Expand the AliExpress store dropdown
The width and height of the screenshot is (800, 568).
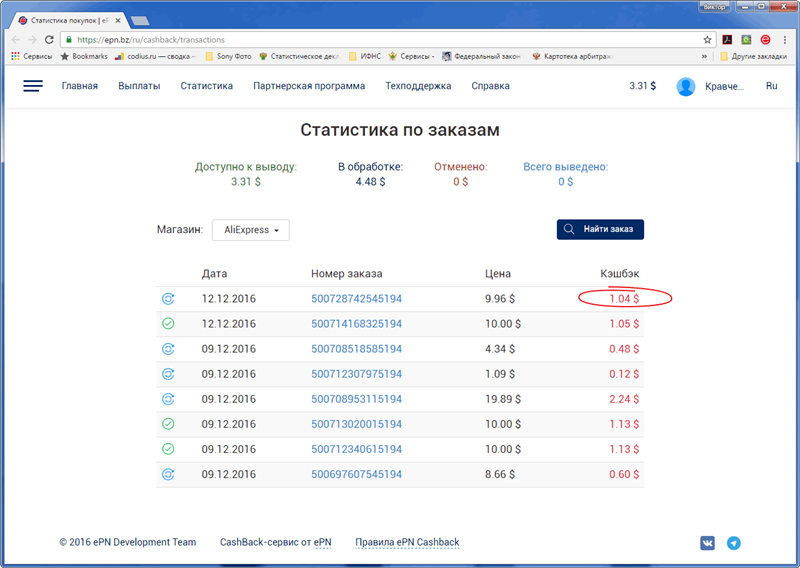coord(250,230)
